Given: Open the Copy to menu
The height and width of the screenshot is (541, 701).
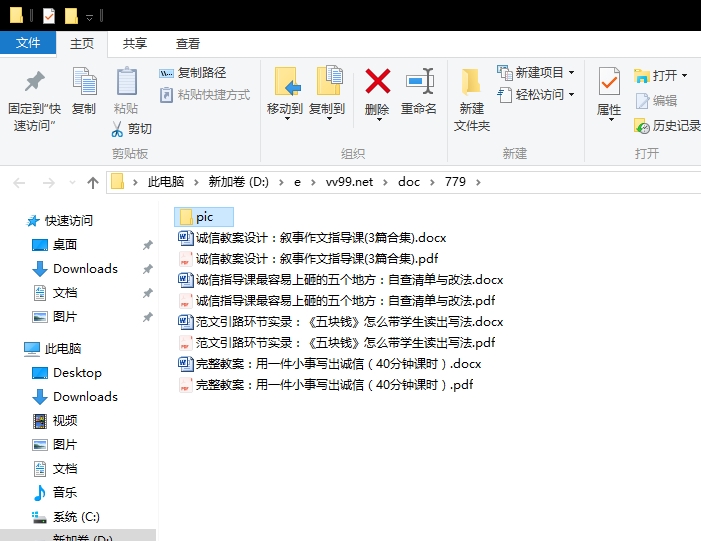Looking at the screenshot, I should [327, 94].
